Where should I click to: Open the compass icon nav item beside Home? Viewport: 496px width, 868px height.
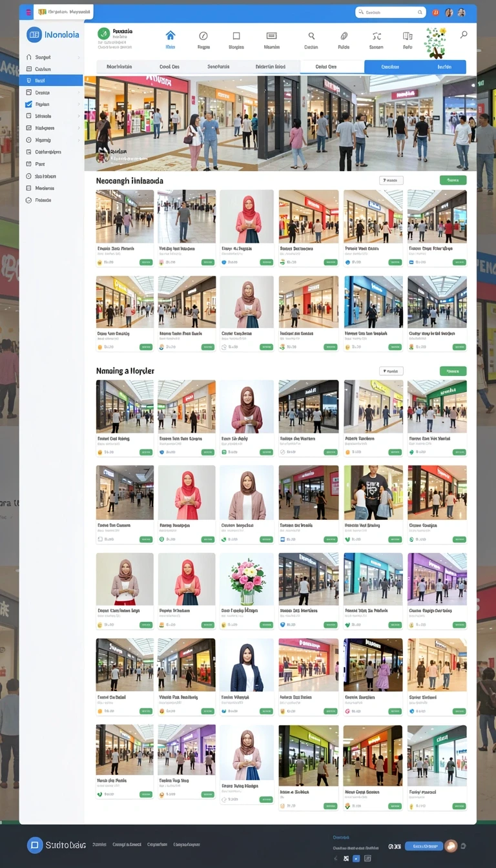tap(203, 36)
